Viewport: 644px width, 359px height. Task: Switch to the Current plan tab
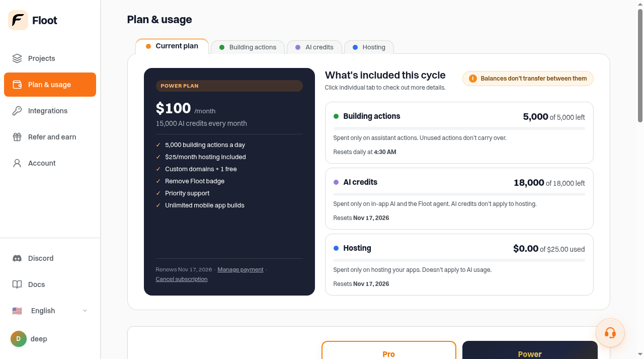[x=172, y=46]
